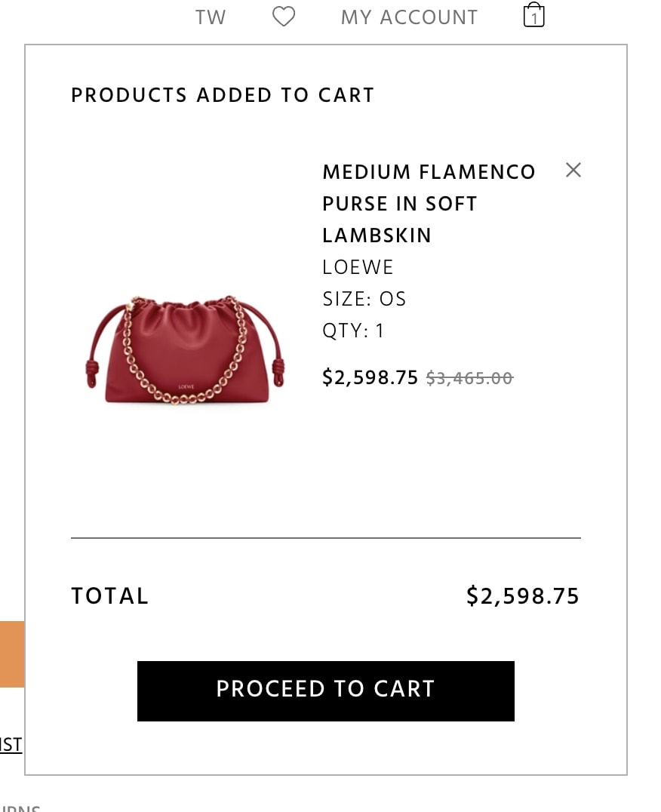This screenshot has height=812, width=661.
Task: Click the item sale price $2,598.75
Action: tap(370, 377)
